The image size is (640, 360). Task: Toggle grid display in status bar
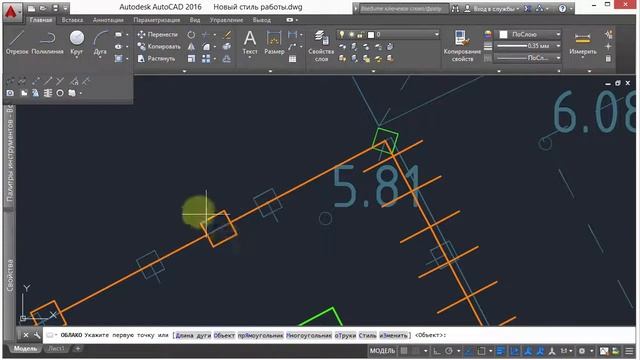(x=404, y=351)
